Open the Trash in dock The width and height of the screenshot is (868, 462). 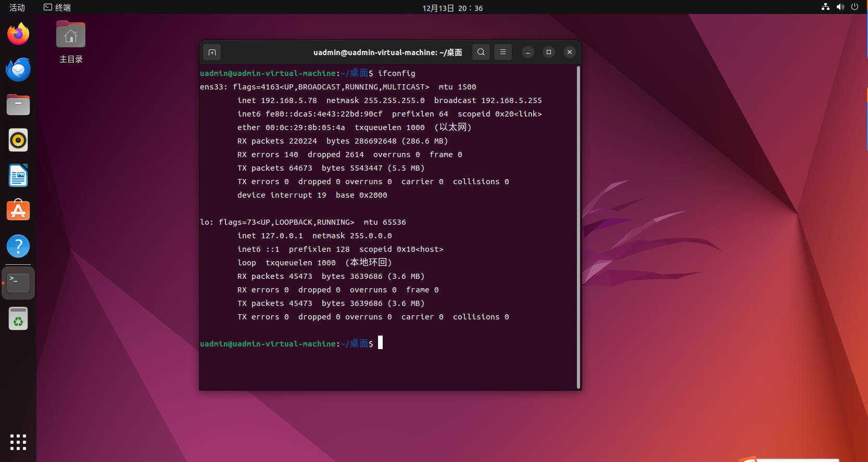click(18, 318)
